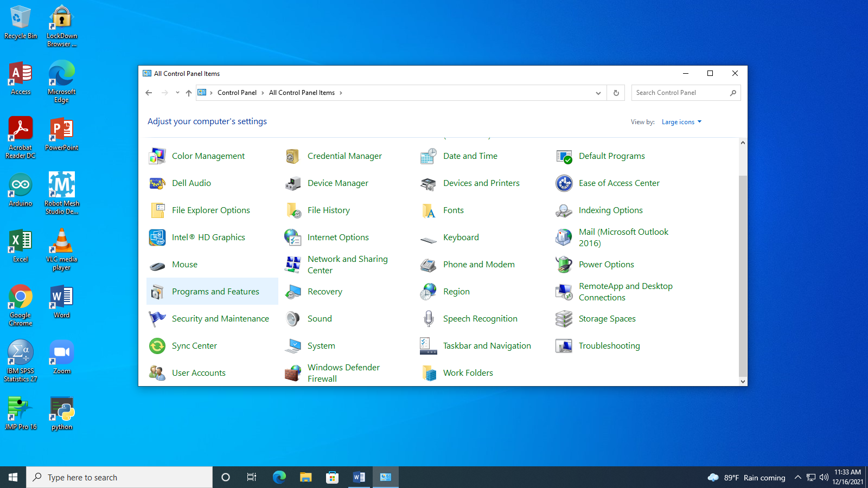The width and height of the screenshot is (868, 488).
Task: Click the Sync Center icon
Action: pyautogui.click(x=157, y=346)
